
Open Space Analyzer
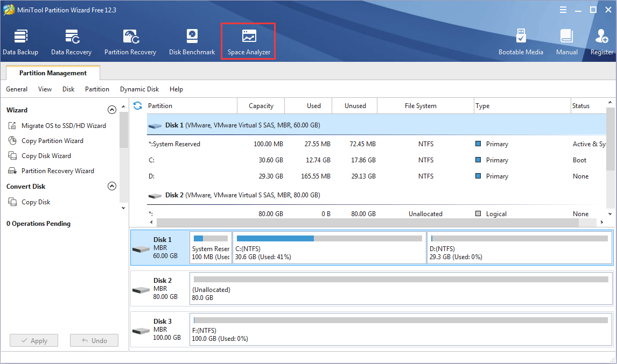(x=249, y=42)
